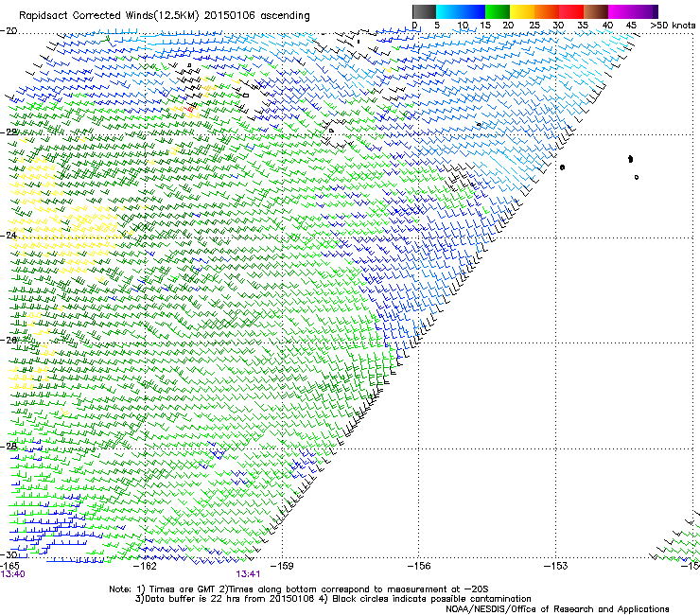Click the purple 13:40 time stamp

[12, 574]
